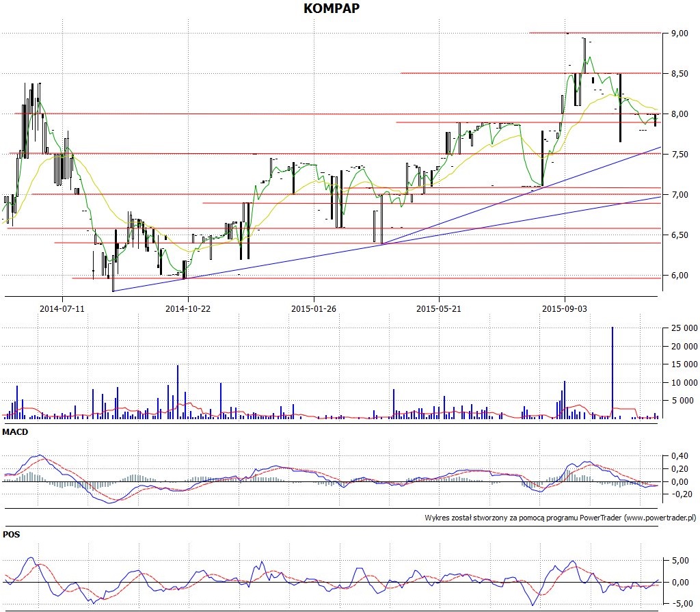Screen dimensions: 700x612
Task: Click the 2014-10-22 date label
Action: coord(188,308)
